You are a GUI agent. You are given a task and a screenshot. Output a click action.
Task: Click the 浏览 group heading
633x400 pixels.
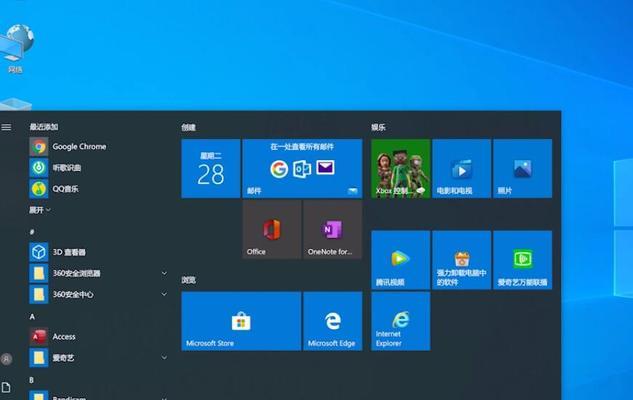pos(188,280)
